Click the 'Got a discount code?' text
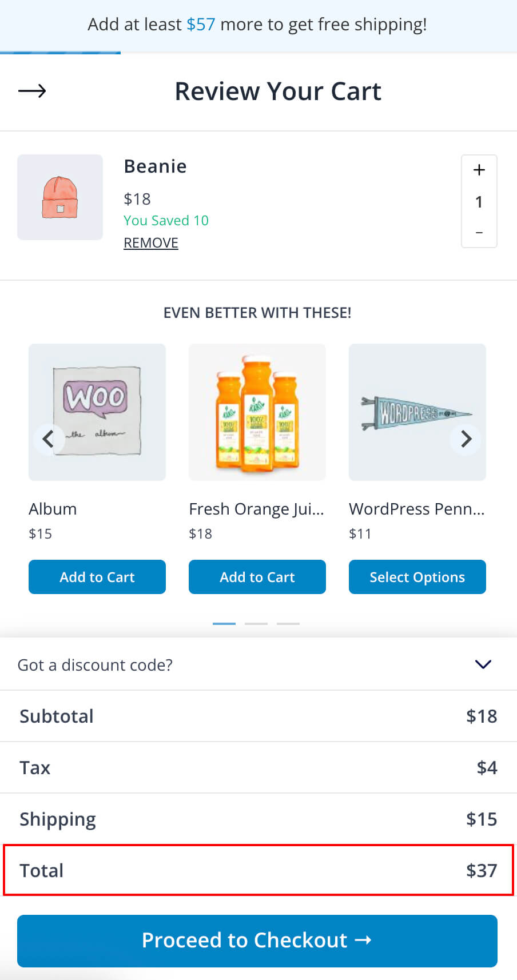 pos(95,665)
